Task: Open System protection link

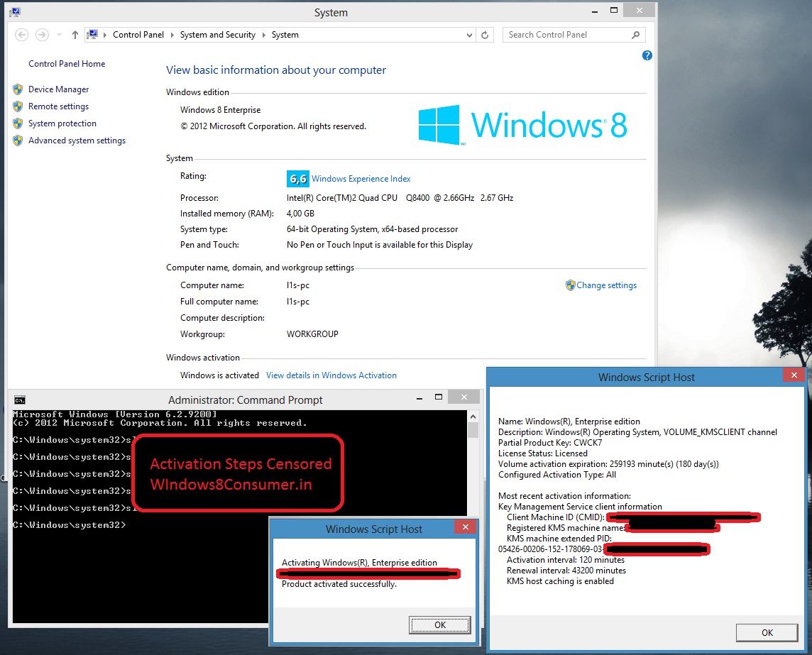Action: (62, 123)
